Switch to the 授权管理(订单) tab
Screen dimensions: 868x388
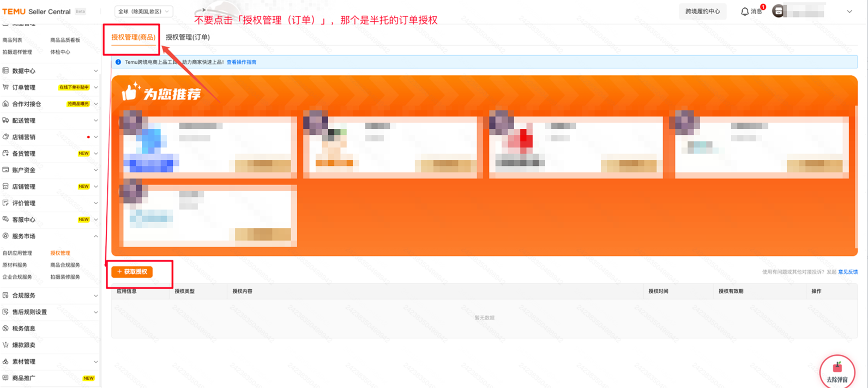(x=188, y=37)
